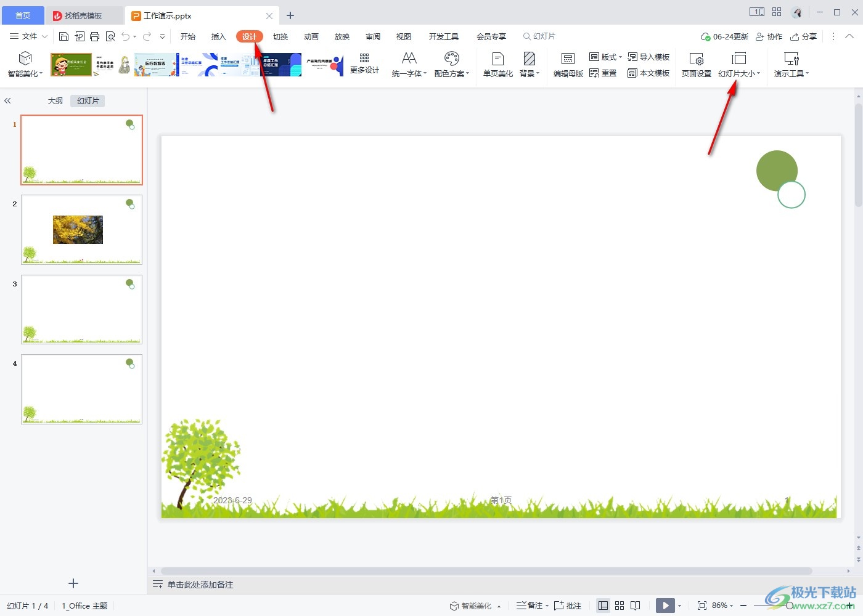Open the more options vertical dots

pos(833,36)
